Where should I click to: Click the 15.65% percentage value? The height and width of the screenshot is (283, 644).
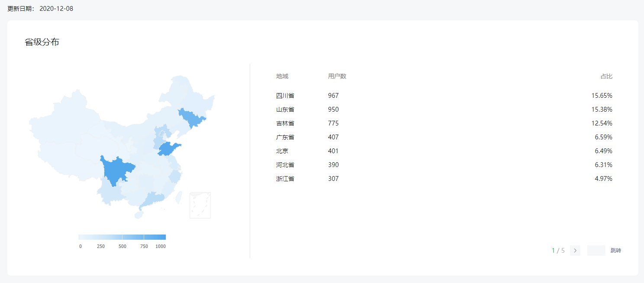[602, 96]
